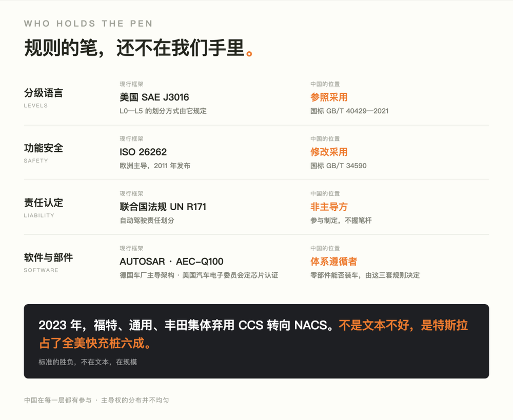The height and width of the screenshot is (420, 513).
Task: Click the 'LEVELS' sublabel
Action: tap(36, 106)
